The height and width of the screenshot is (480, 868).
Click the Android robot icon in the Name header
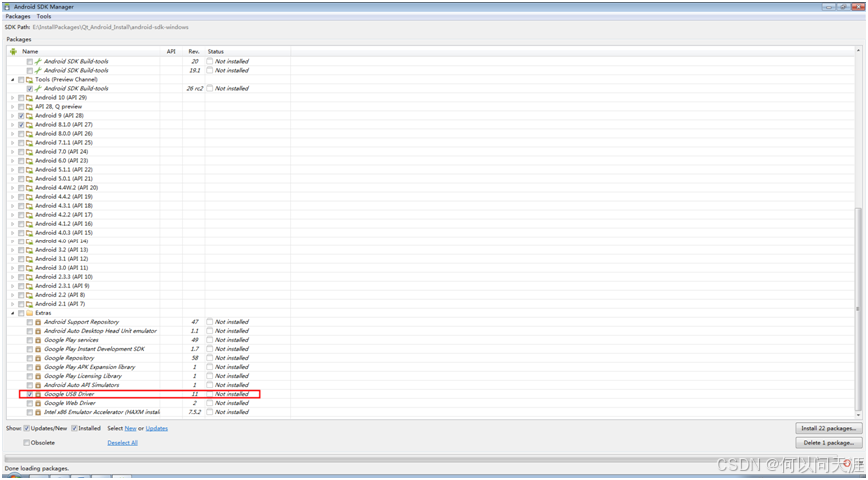click(13, 52)
